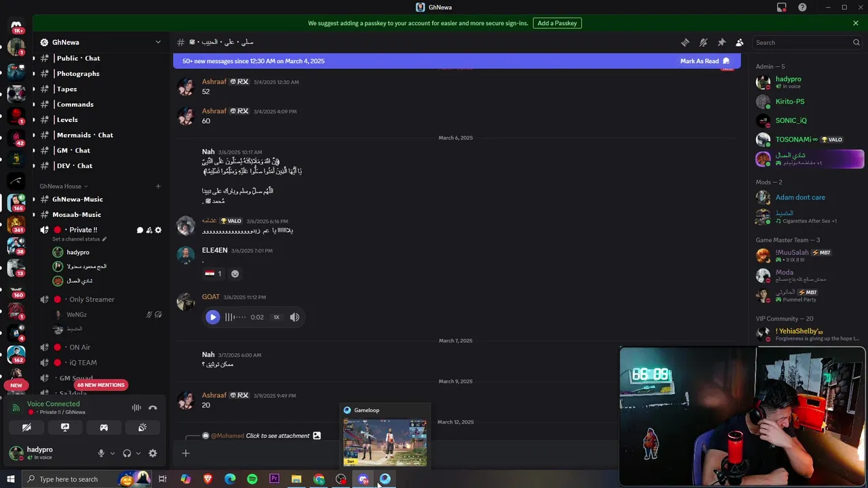
Task: Share your screen from voice panel
Action: click(65, 428)
